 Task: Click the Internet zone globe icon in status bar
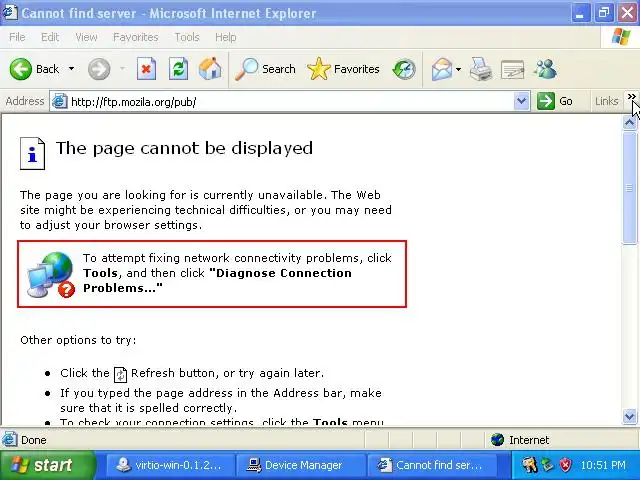(x=498, y=440)
